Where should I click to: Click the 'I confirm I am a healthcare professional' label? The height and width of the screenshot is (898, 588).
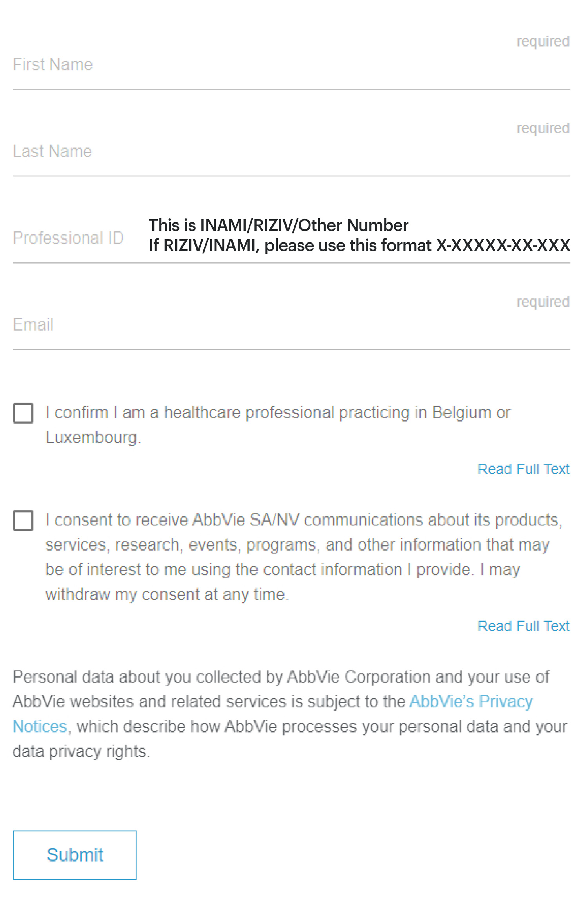(x=278, y=413)
